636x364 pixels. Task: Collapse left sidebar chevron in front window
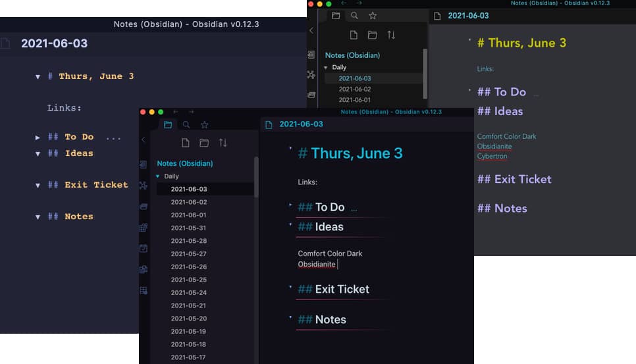(143, 140)
